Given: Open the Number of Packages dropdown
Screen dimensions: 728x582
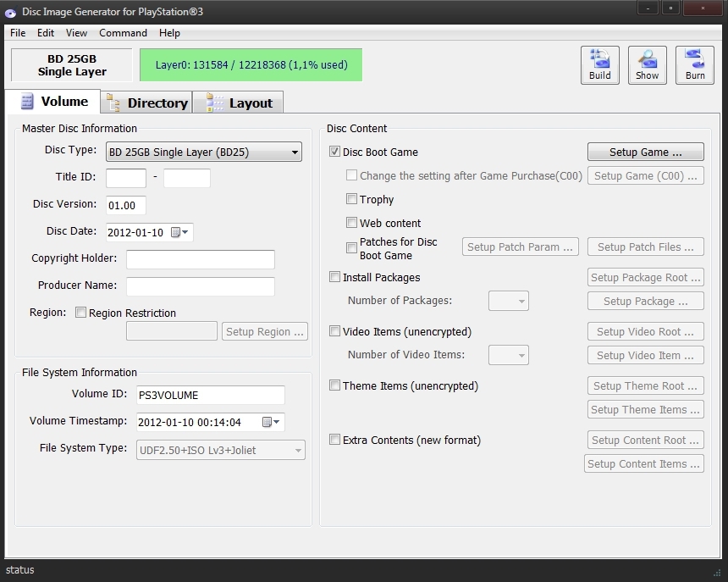Looking at the screenshot, I should pos(509,301).
